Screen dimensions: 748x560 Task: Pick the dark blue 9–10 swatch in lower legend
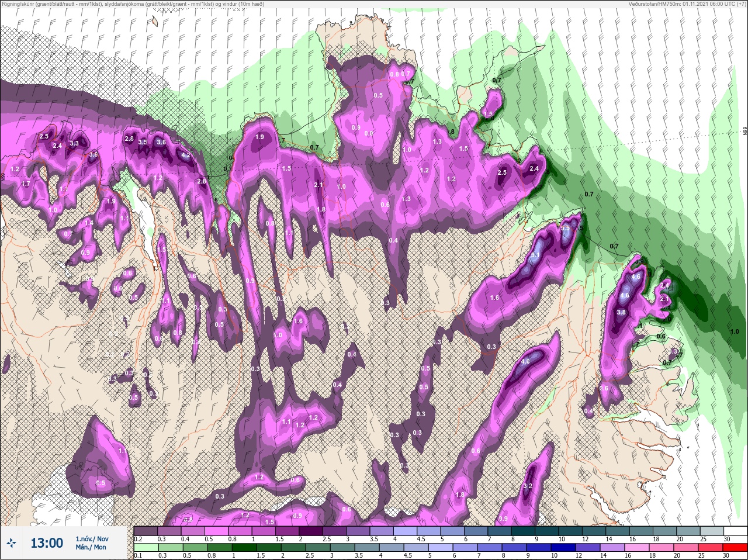(x=539, y=547)
